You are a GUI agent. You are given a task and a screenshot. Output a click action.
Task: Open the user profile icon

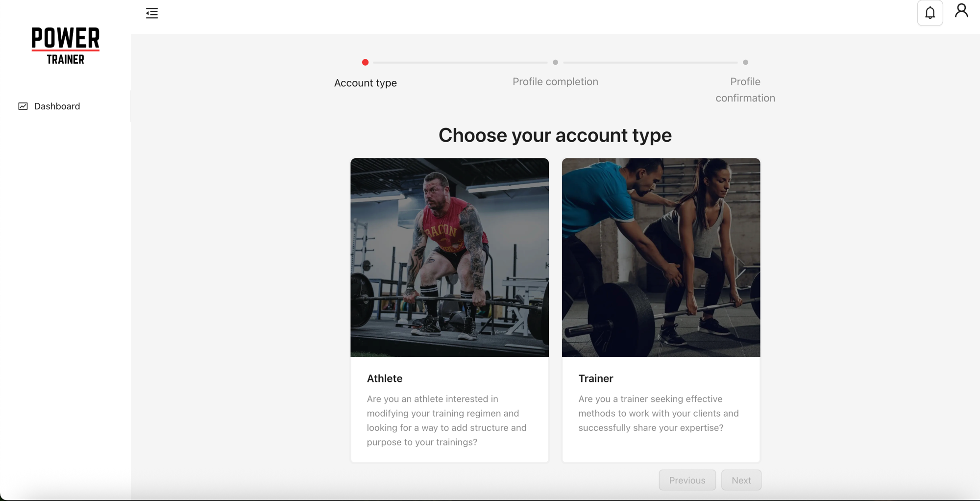(x=961, y=11)
